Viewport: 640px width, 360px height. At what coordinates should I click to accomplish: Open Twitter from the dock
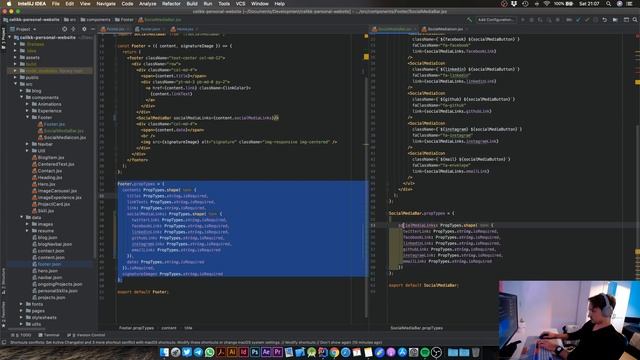click(x=187, y=352)
